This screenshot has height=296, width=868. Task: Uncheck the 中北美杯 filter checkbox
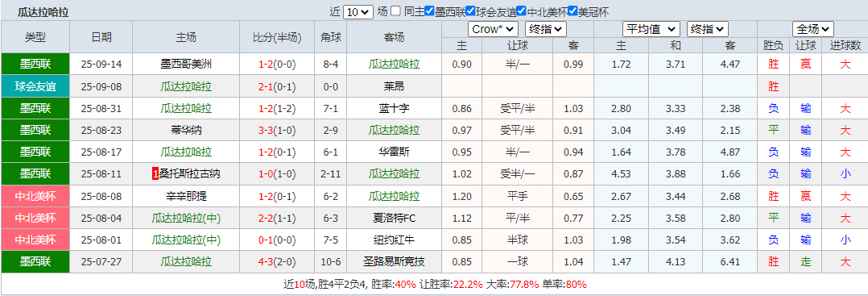(x=521, y=11)
